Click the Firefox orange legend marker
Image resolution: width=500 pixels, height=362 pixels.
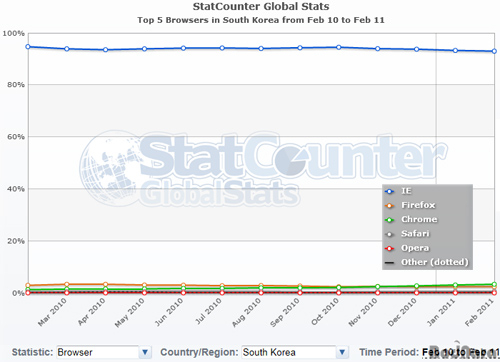(x=389, y=206)
